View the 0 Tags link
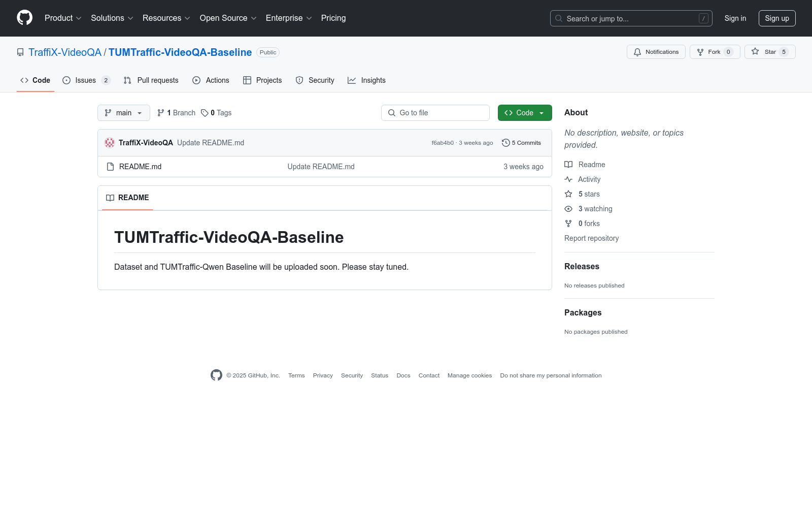The width and height of the screenshot is (812, 508). 216,113
